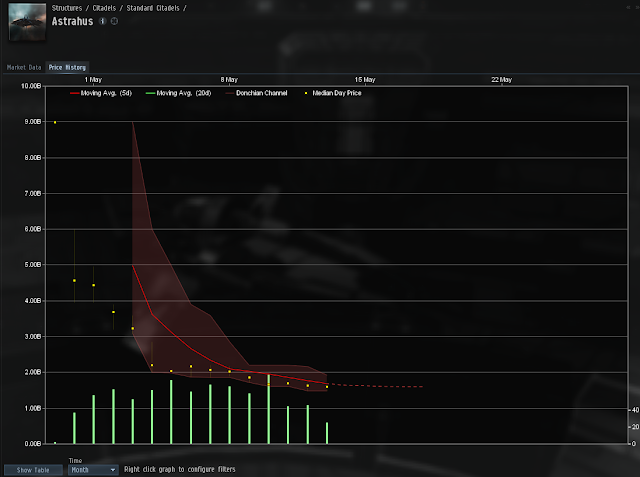Click the '9.00B' price axis label
Screen dimensions: 640x477
[x=33, y=122]
